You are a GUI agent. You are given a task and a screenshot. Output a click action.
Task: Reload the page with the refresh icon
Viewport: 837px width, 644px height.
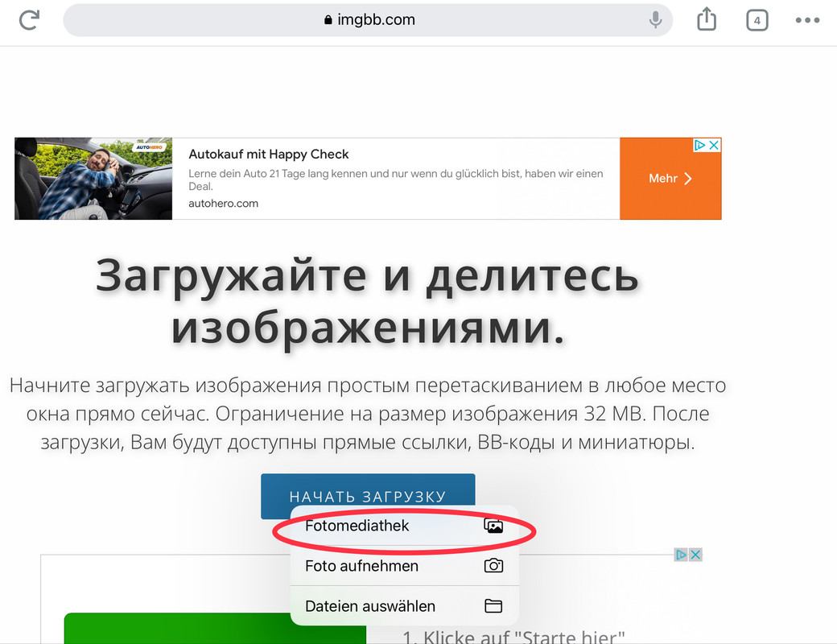point(29,20)
